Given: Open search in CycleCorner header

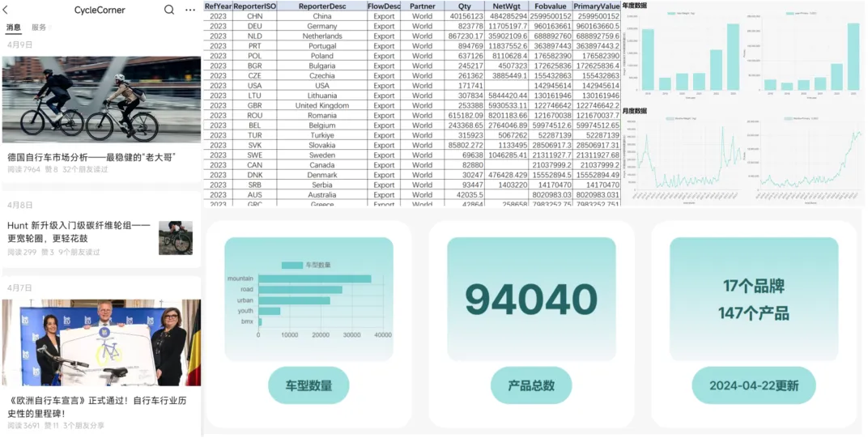Looking at the screenshot, I should (169, 10).
